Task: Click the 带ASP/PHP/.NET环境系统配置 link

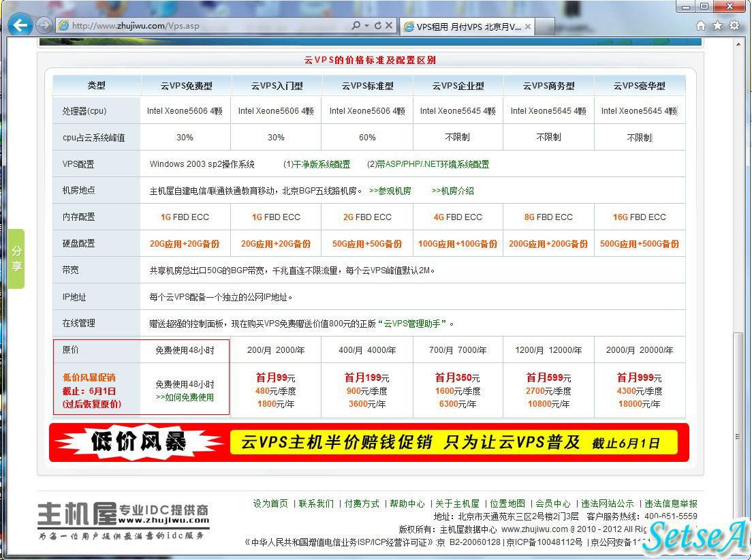Action: pyautogui.click(x=433, y=164)
